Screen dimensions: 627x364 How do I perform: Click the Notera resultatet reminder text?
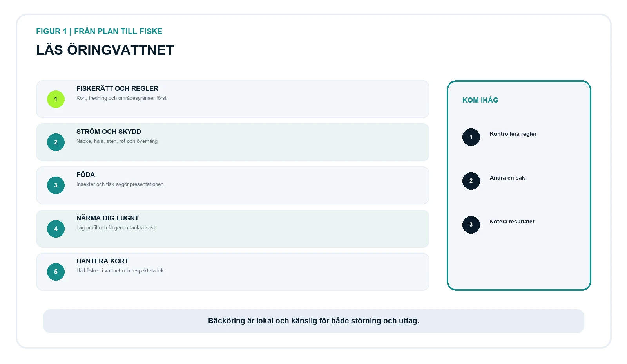[512, 222]
